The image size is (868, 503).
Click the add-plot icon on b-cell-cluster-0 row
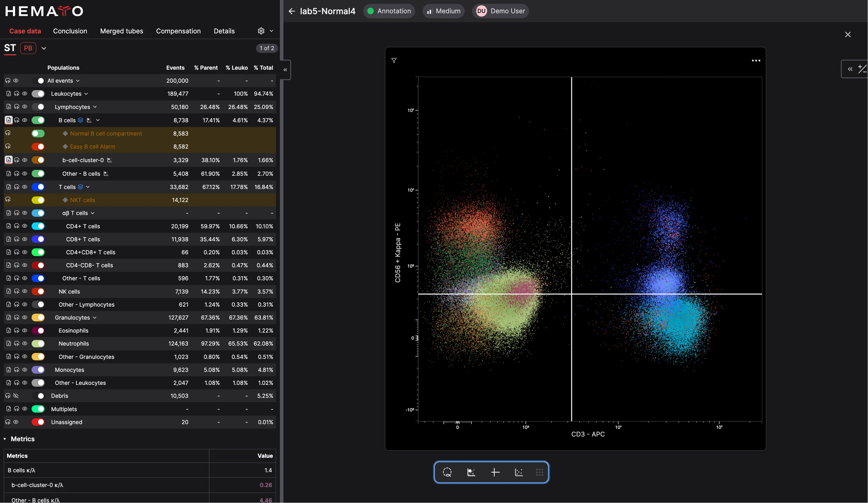click(9, 160)
